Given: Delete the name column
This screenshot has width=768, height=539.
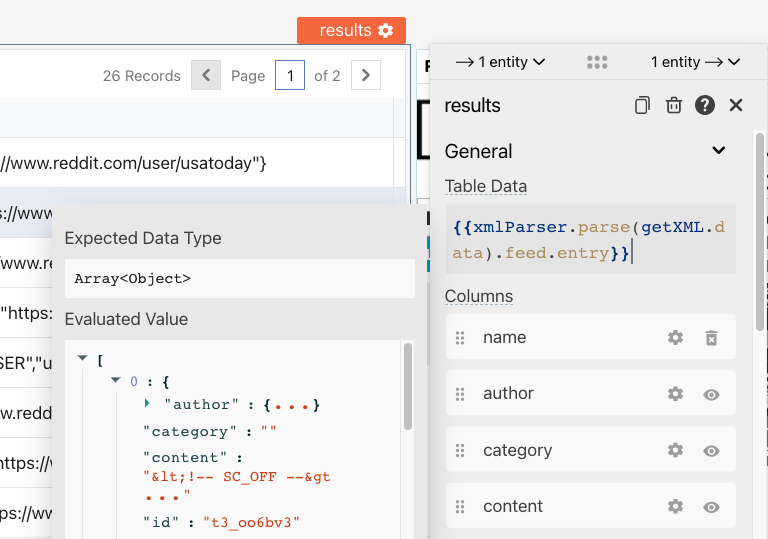Looking at the screenshot, I should tap(711, 338).
